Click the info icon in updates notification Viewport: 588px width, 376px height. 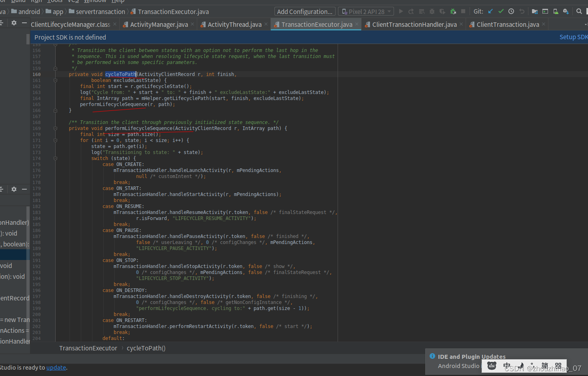(x=432, y=356)
